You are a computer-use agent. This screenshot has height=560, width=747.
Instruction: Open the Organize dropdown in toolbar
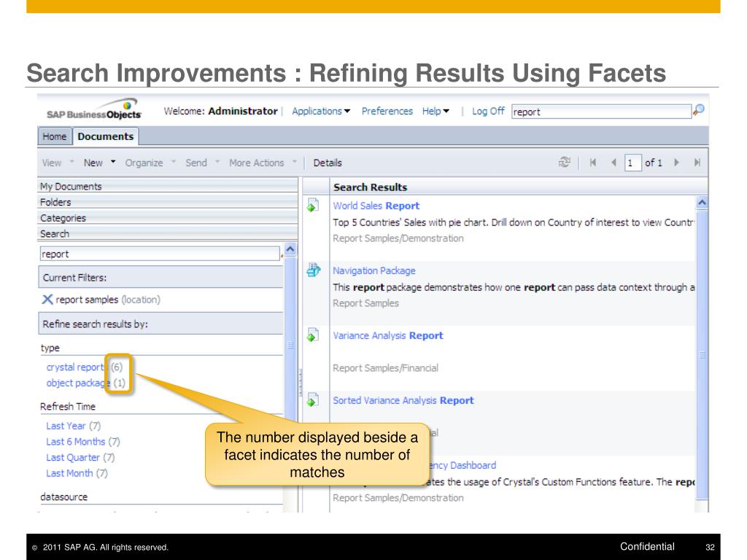tap(150, 163)
